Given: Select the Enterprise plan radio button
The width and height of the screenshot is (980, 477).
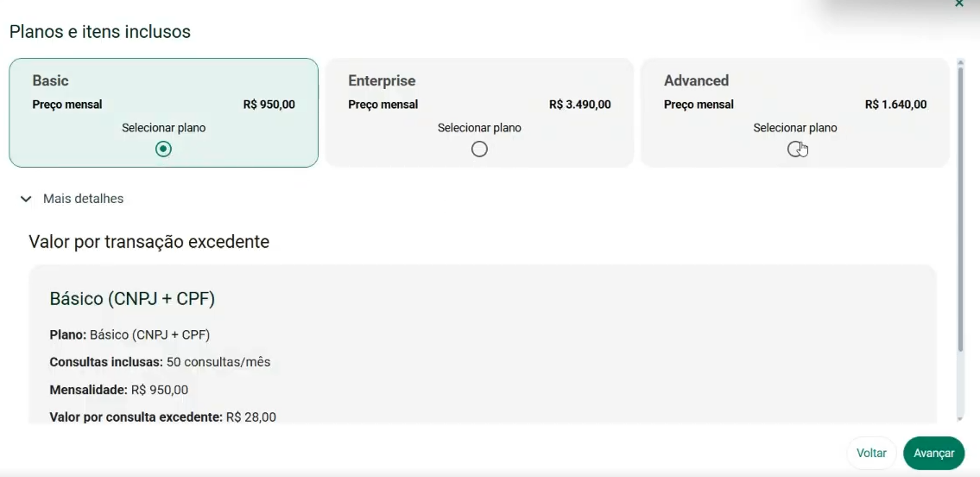Looking at the screenshot, I should pos(479,149).
